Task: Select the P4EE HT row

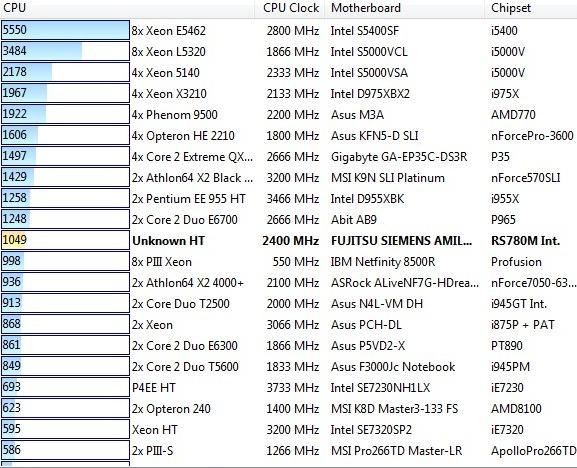Action: coord(288,387)
